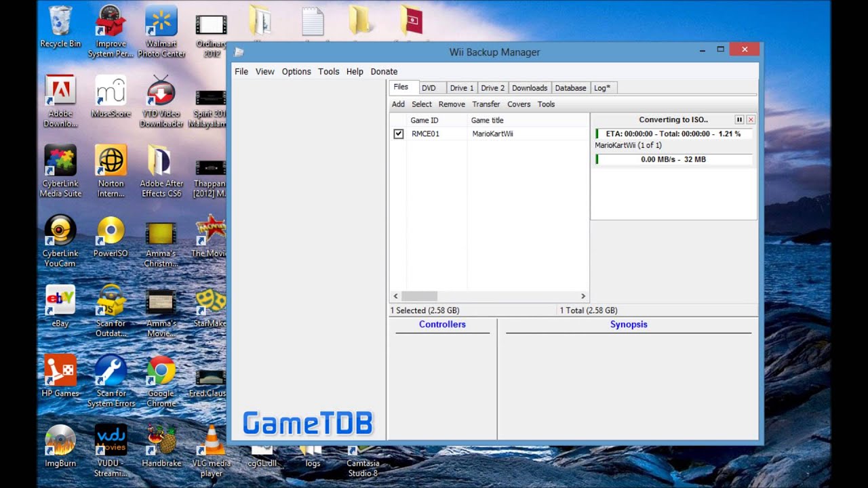The image size is (868, 488).
Task: Click the game list scroll-right arrow
Action: pyautogui.click(x=583, y=296)
